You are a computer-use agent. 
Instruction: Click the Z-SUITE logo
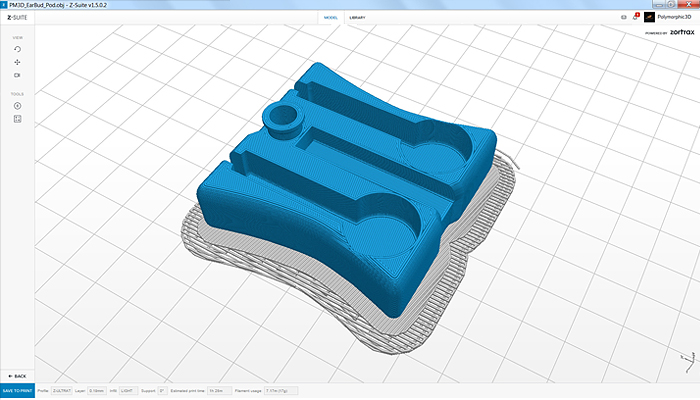tap(17, 17)
